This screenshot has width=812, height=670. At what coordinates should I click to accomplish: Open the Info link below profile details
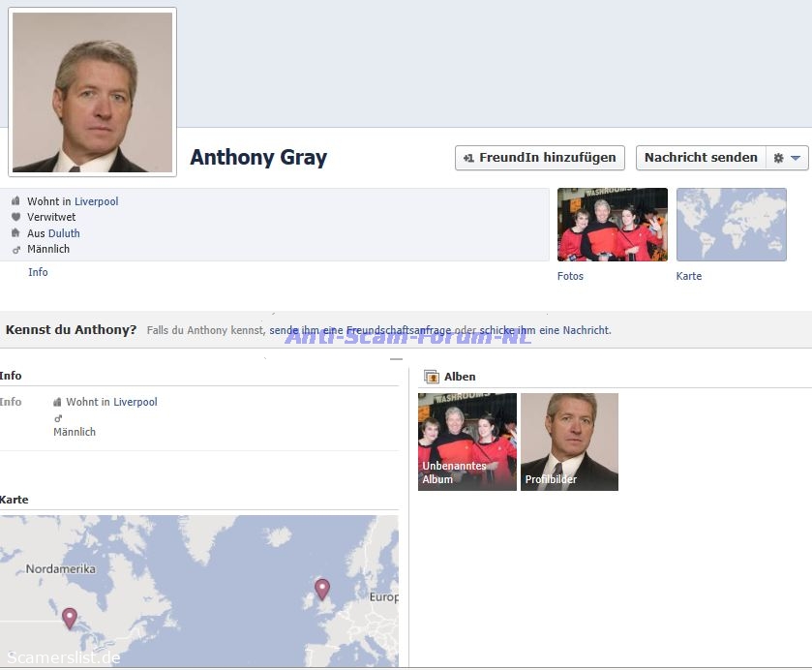pyautogui.click(x=38, y=272)
